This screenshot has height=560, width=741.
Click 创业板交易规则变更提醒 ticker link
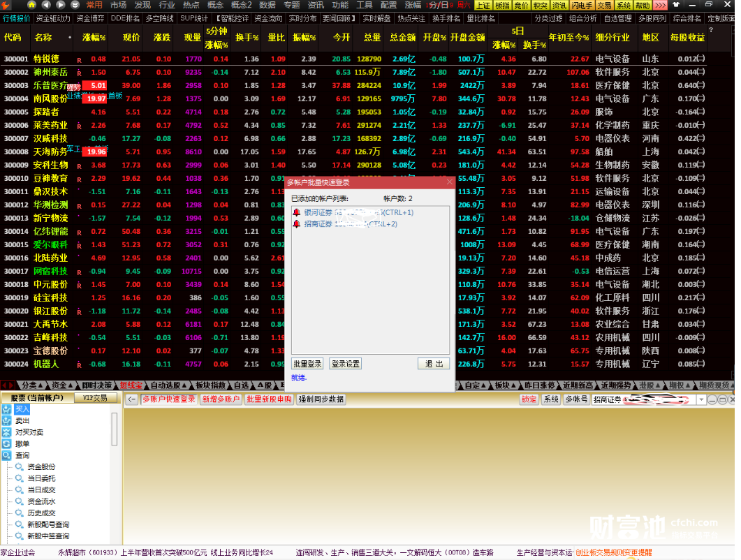point(613,552)
